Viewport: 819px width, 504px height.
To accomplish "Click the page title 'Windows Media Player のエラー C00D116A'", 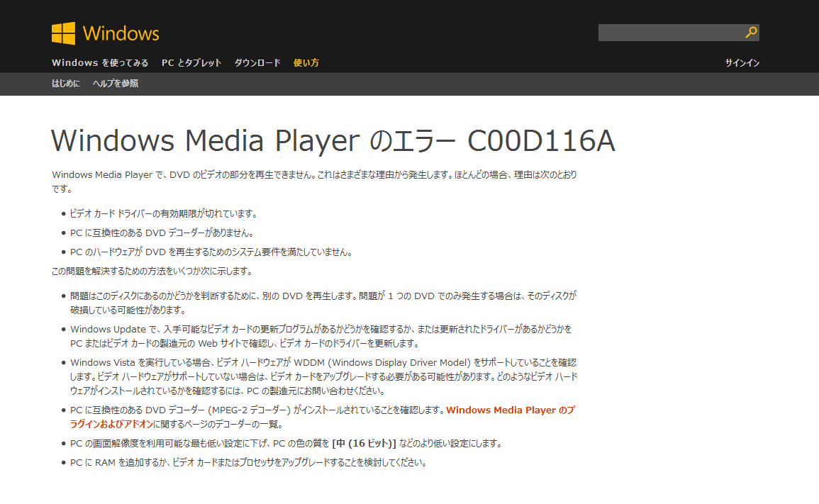I will tap(333, 140).
